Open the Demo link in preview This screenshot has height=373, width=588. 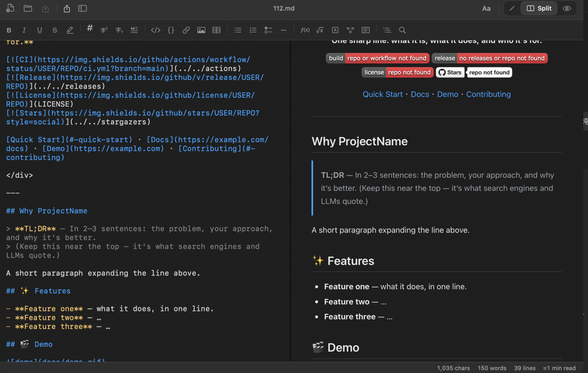pos(447,94)
